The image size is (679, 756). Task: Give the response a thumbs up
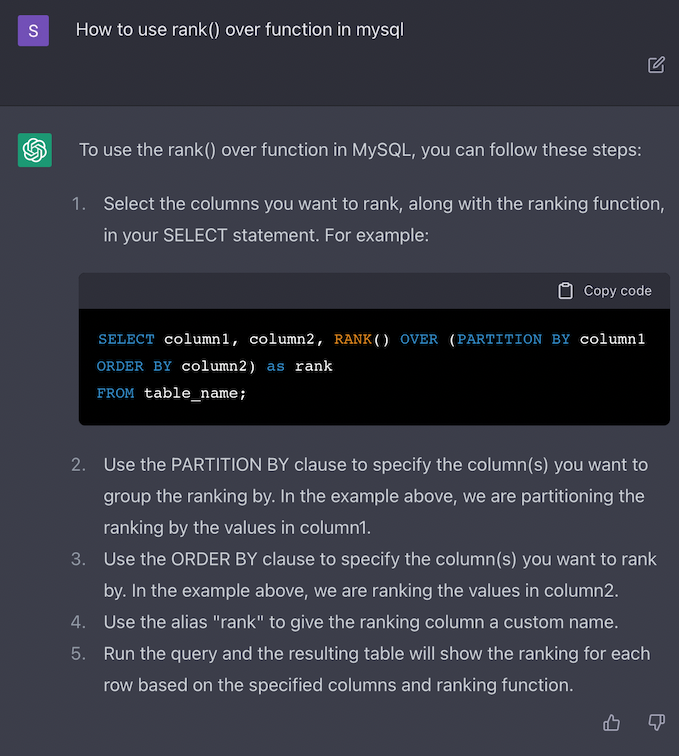(x=612, y=722)
